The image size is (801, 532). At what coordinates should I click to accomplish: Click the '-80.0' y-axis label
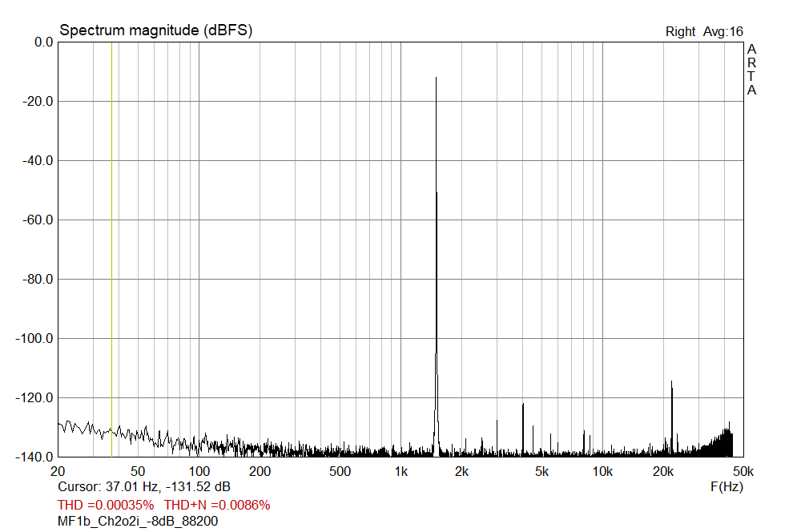click(38, 280)
